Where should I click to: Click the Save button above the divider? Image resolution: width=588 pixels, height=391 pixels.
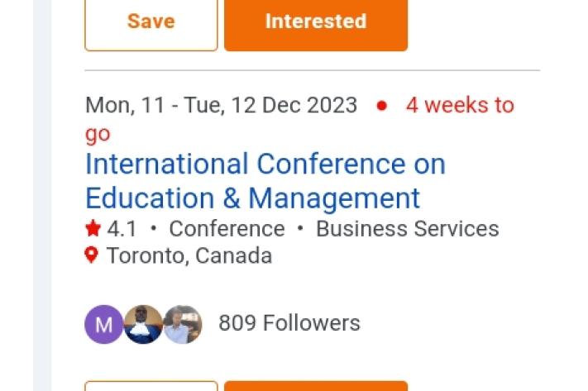click(151, 22)
